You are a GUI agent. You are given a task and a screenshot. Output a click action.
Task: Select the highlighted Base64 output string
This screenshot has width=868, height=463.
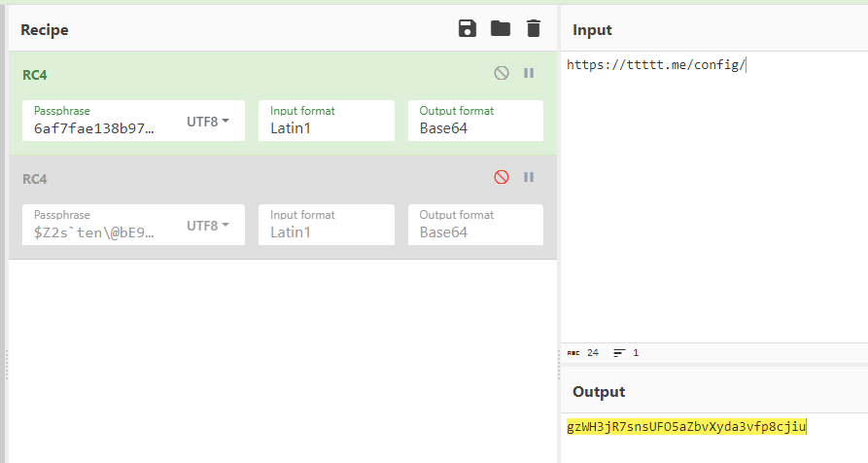point(686,426)
